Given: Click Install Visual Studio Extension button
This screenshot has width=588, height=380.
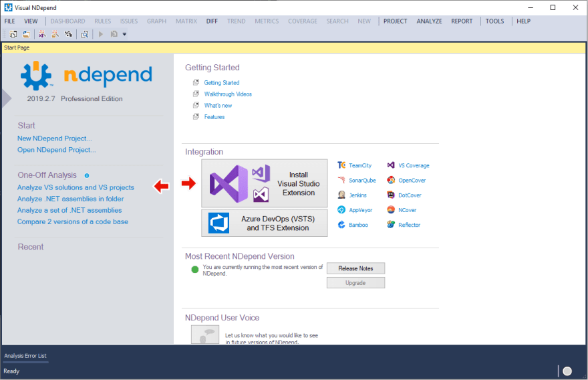Looking at the screenshot, I should coord(265,183).
